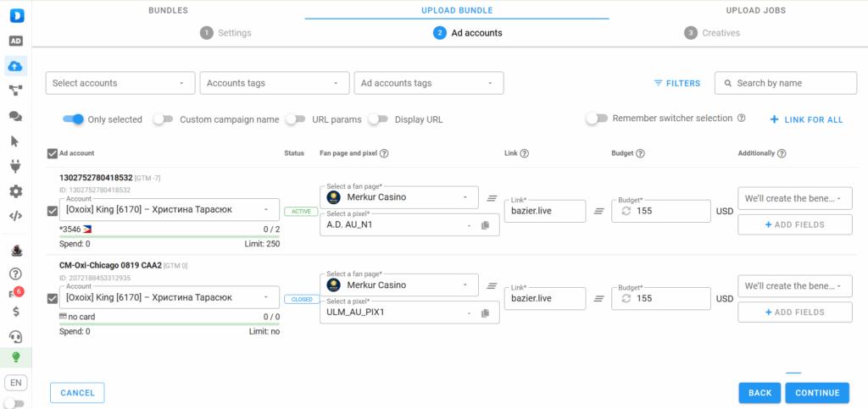This screenshot has width=868, height=409.
Task: Switch to the Upload Jobs tab
Action: tap(755, 10)
